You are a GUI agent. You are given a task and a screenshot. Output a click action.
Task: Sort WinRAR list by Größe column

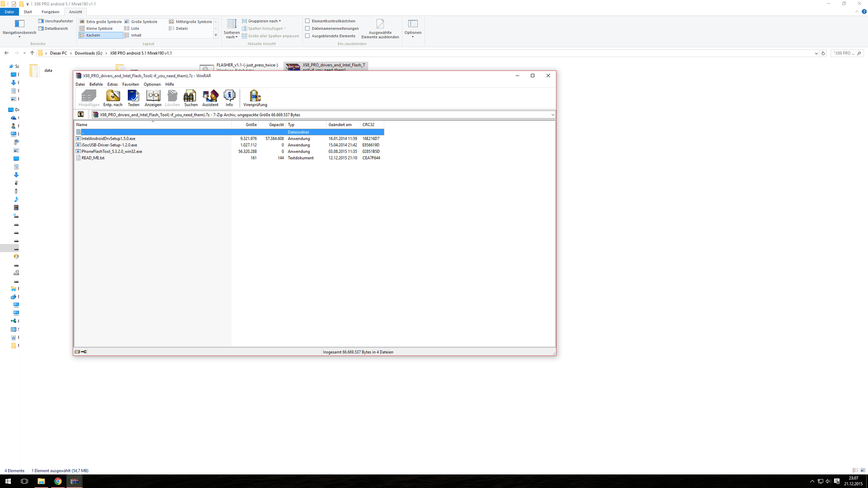pos(245,125)
